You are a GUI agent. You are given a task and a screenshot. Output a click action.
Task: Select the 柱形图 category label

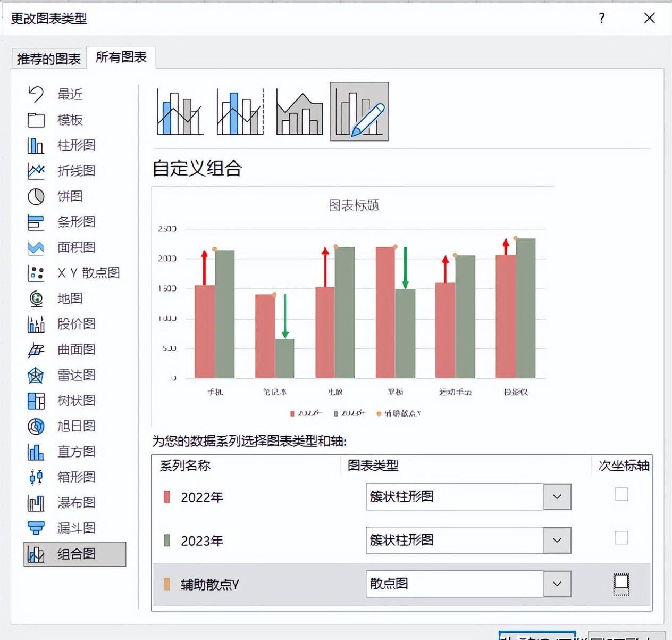pos(77,145)
